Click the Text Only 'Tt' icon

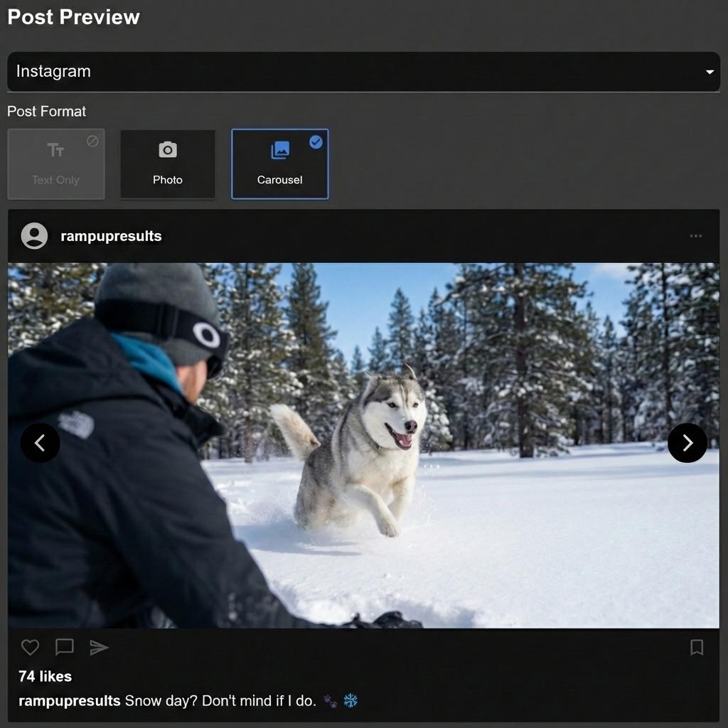(x=56, y=149)
